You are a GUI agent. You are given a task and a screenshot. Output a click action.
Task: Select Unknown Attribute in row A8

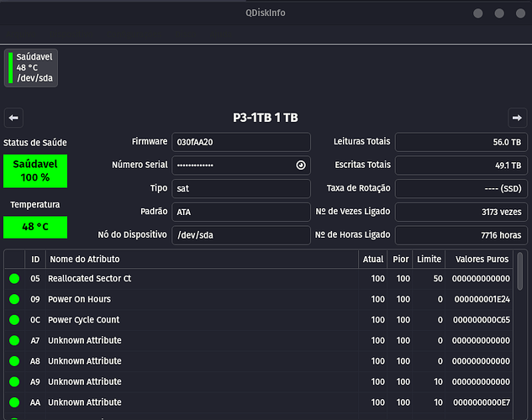[x=85, y=361]
